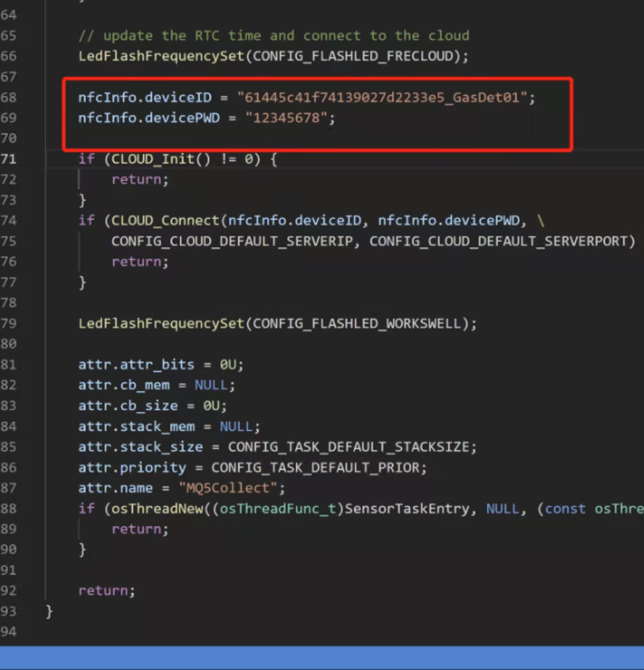The image size is (644, 670).
Task: Click the comment 'update the RTC time' line
Action: pos(274,35)
